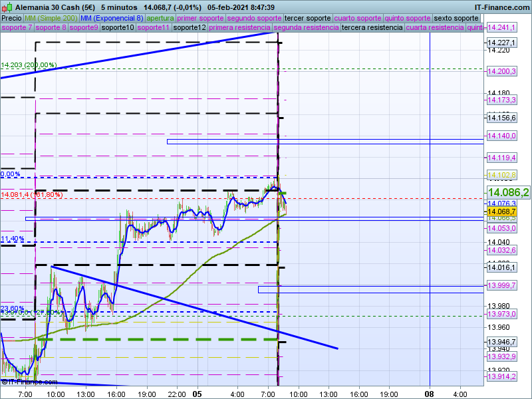Click the IT-Finance.com link at top right
532x399 pixels.
click(x=501, y=7)
